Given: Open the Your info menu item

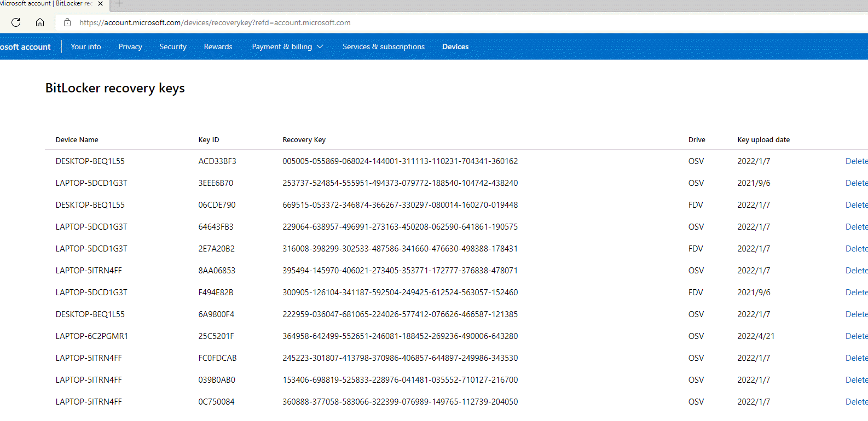Looking at the screenshot, I should 86,46.
